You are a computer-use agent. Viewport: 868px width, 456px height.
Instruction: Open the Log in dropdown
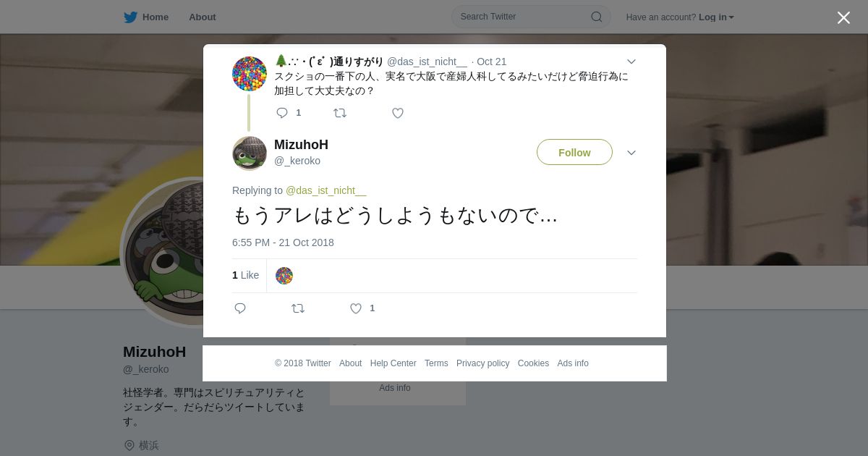pyautogui.click(x=716, y=17)
